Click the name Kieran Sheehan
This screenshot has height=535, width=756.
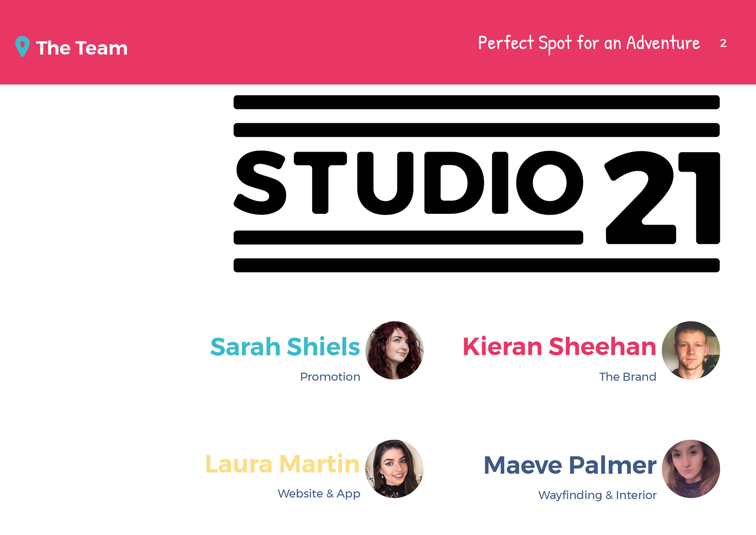(560, 347)
